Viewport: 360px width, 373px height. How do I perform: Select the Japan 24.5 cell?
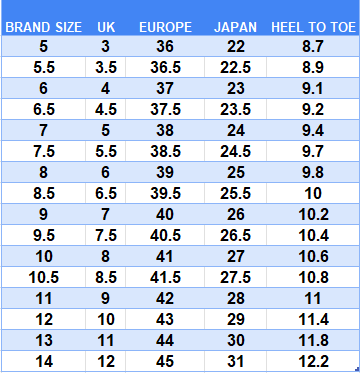point(235,151)
